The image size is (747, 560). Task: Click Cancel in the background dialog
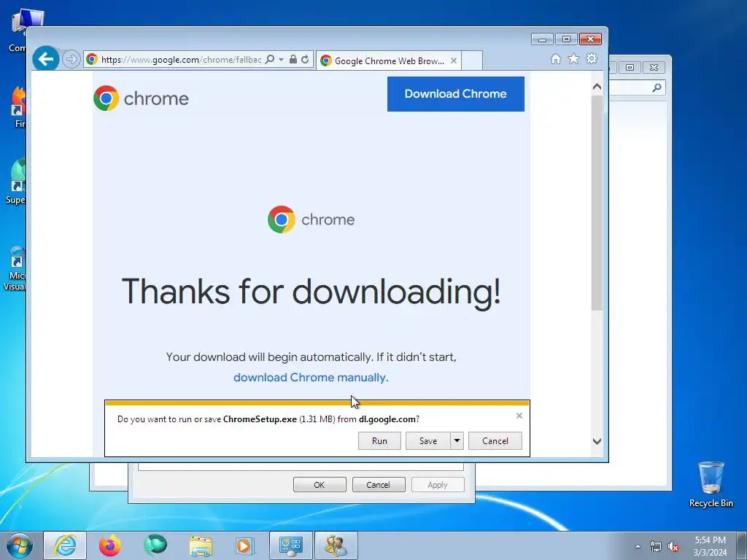pos(379,485)
